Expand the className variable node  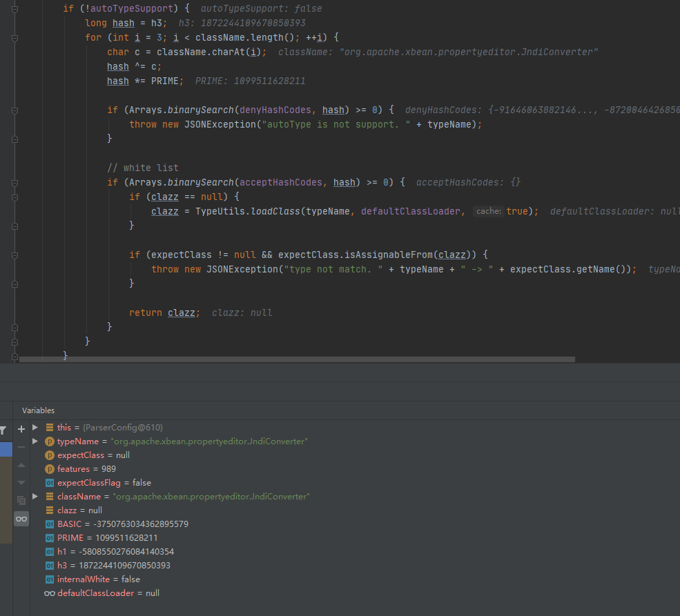[x=35, y=497]
